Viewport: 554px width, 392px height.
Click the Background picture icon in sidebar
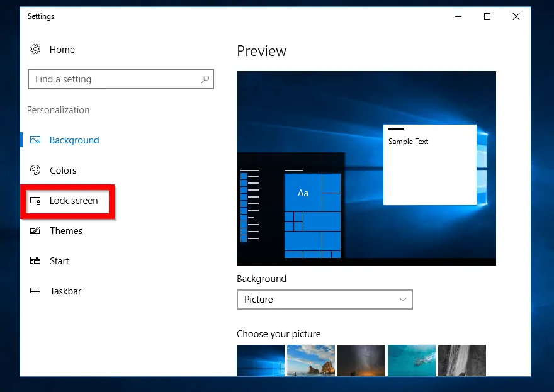point(35,140)
